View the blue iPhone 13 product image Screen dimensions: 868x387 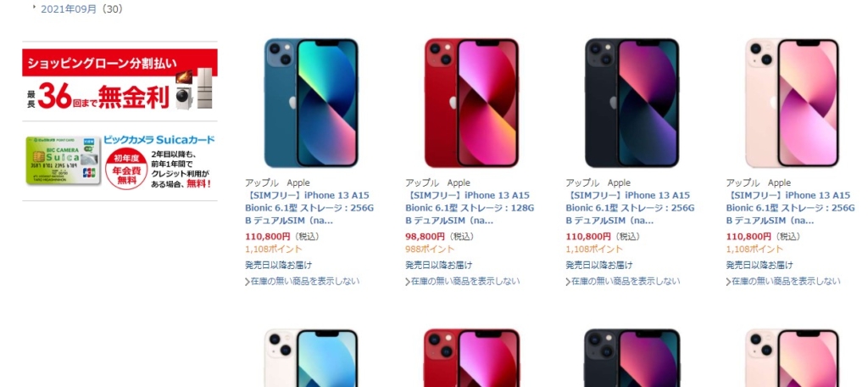(311, 104)
